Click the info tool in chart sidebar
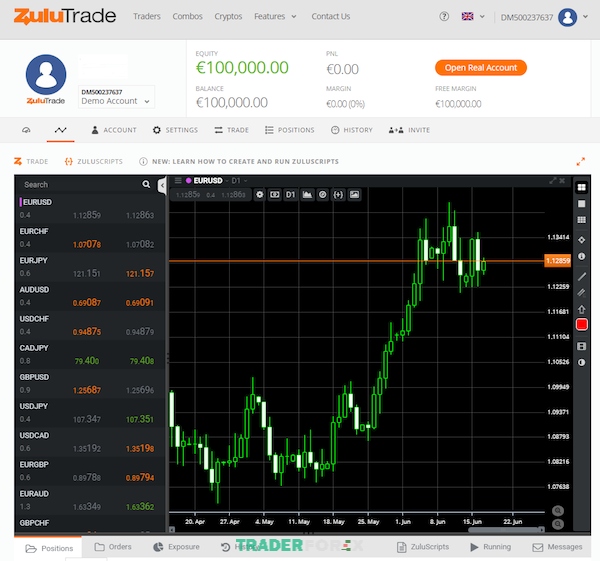This screenshot has height=561, width=600. point(581,256)
